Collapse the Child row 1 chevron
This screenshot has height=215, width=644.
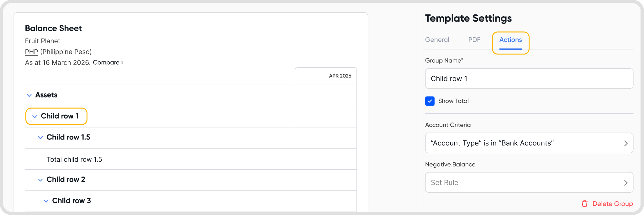[35, 116]
